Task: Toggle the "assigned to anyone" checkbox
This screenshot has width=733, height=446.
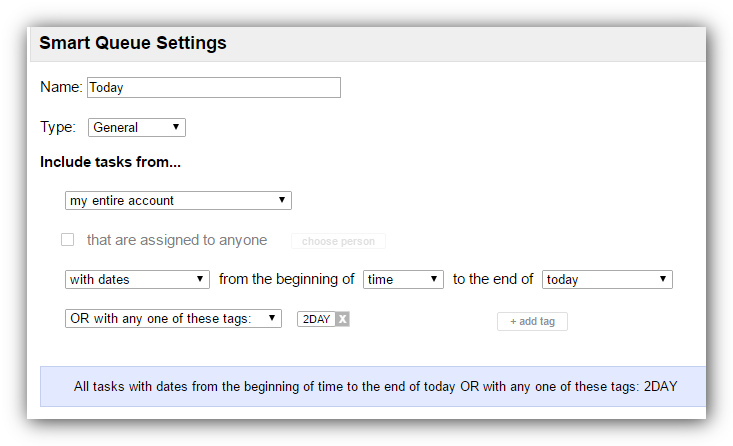Action: (68, 240)
